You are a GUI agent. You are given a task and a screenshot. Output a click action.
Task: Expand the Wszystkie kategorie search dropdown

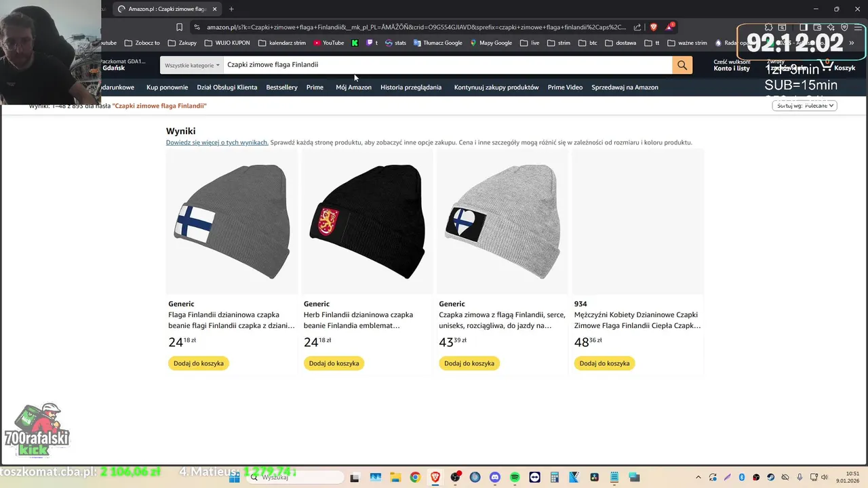pyautogui.click(x=192, y=65)
